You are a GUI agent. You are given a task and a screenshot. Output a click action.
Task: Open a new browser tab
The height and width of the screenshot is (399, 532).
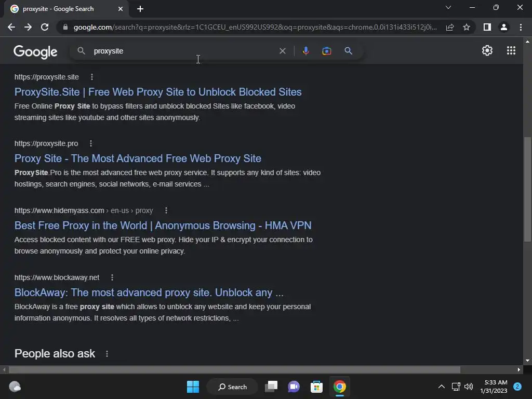[x=140, y=9]
